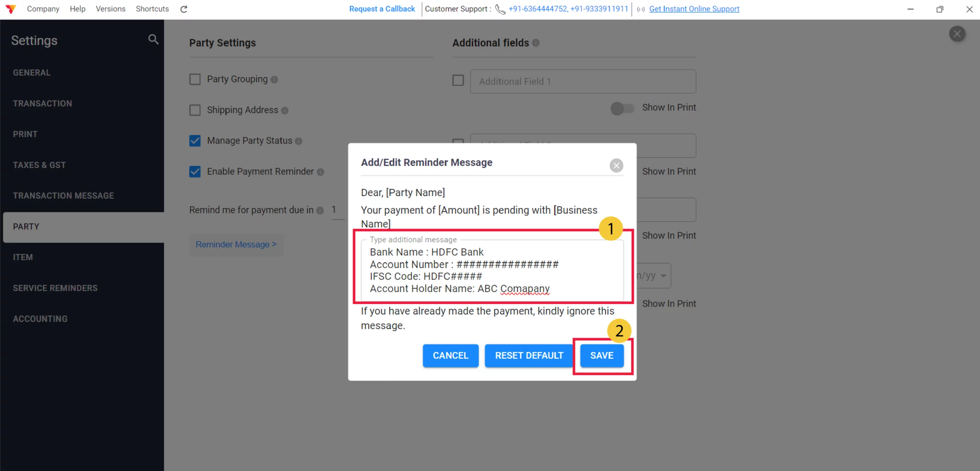980x471 pixels.
Task: Click the refresh icon in the top toolbar
Action: (184, 9)
